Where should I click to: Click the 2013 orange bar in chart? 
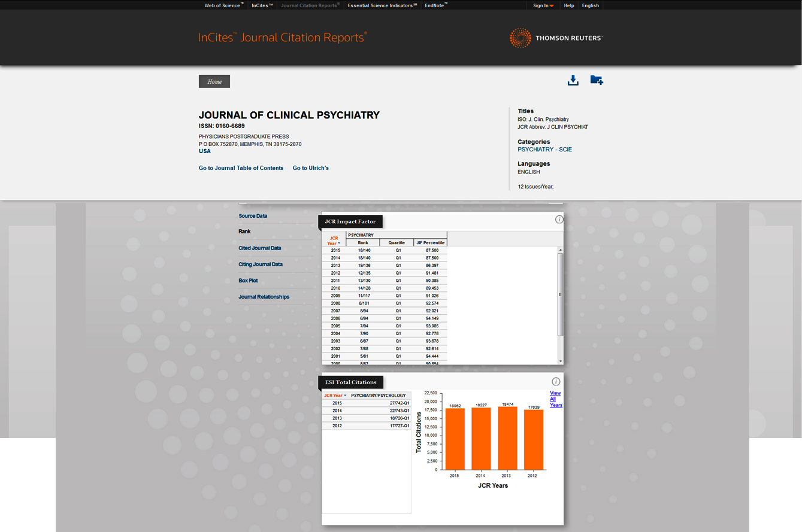507,438
